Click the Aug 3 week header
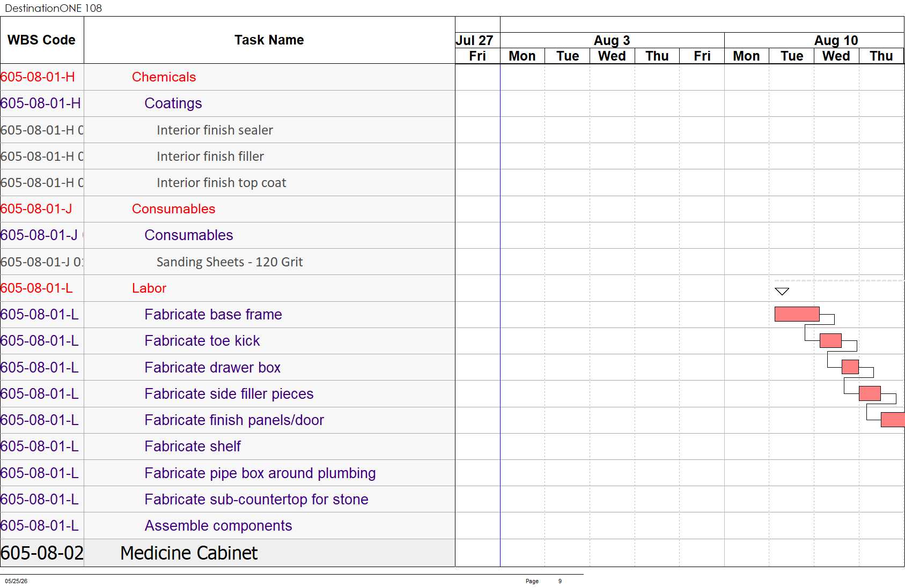Screen dimensions: 905x588 click(612, 40)
